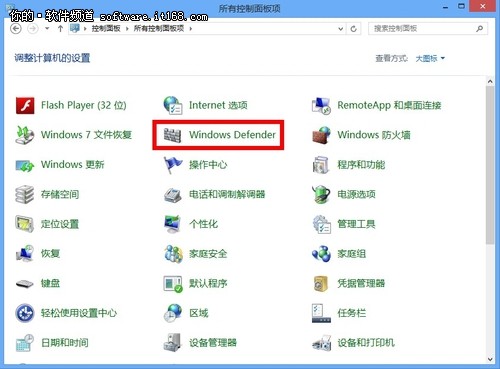Screen dimensions: 500x369
Task: Click the 设备管理器 label
Action: point(213,343)
